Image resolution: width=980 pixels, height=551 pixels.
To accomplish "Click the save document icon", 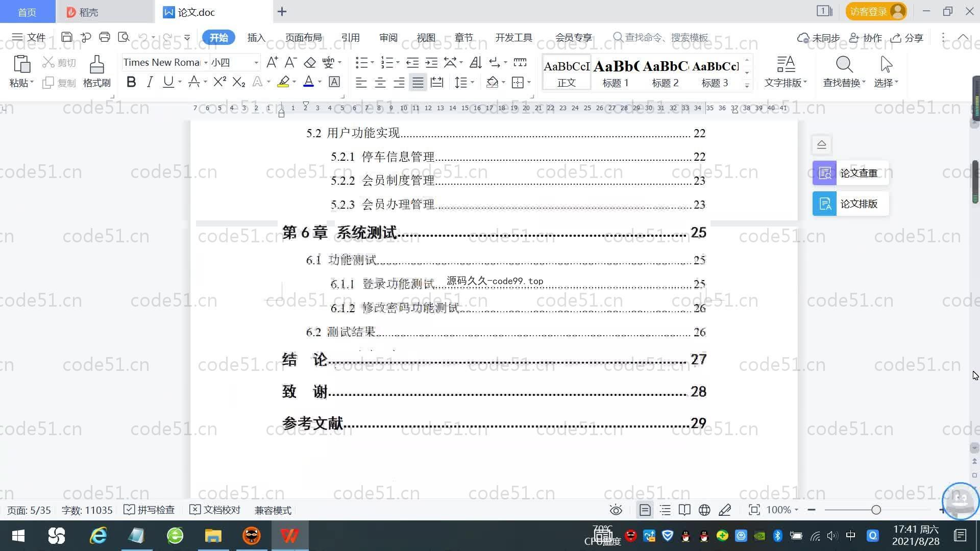I will coord(66,37).
